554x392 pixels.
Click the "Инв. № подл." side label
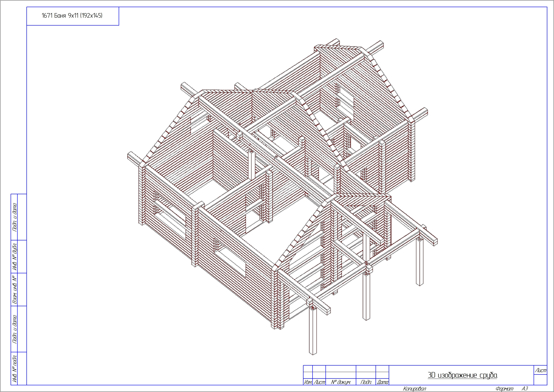point(14,369)
